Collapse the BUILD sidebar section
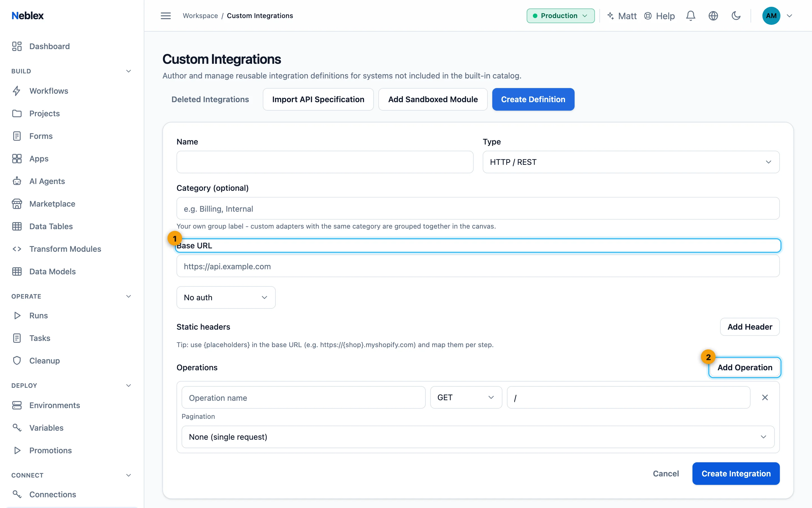This screenshot has width=812, height=508. 129,71
